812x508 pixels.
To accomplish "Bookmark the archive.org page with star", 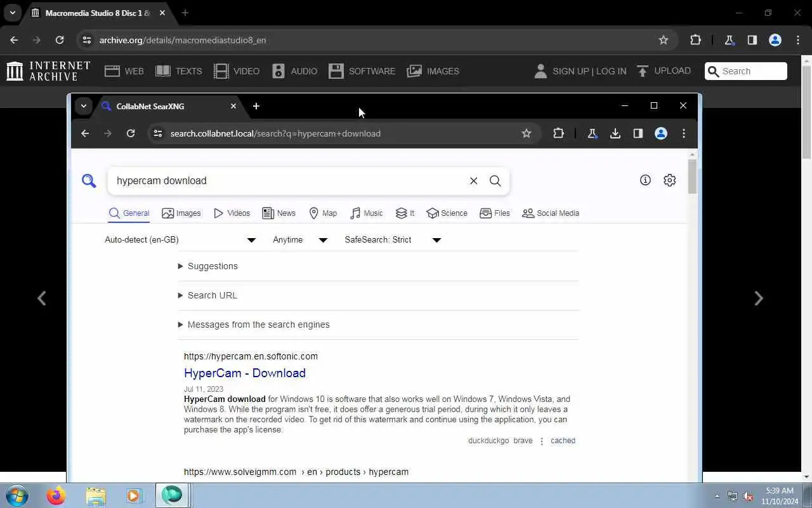I will click(664, 40).
